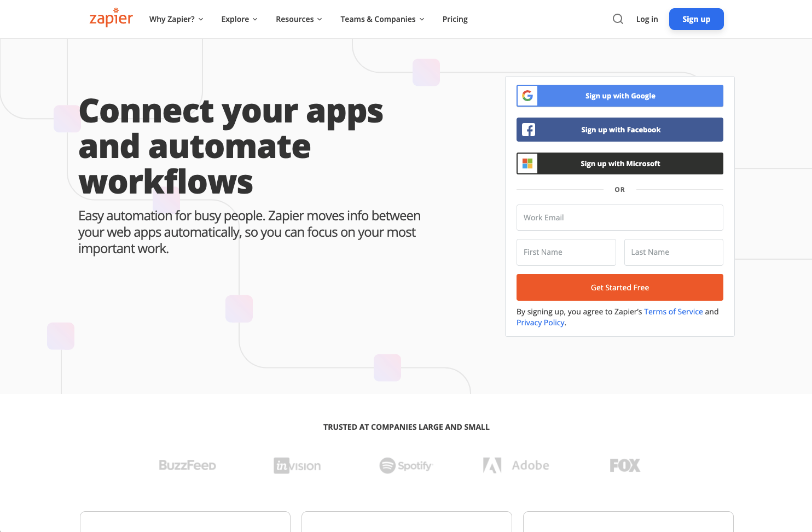Click the Facebook icon on the signup button

click(529, 130)
